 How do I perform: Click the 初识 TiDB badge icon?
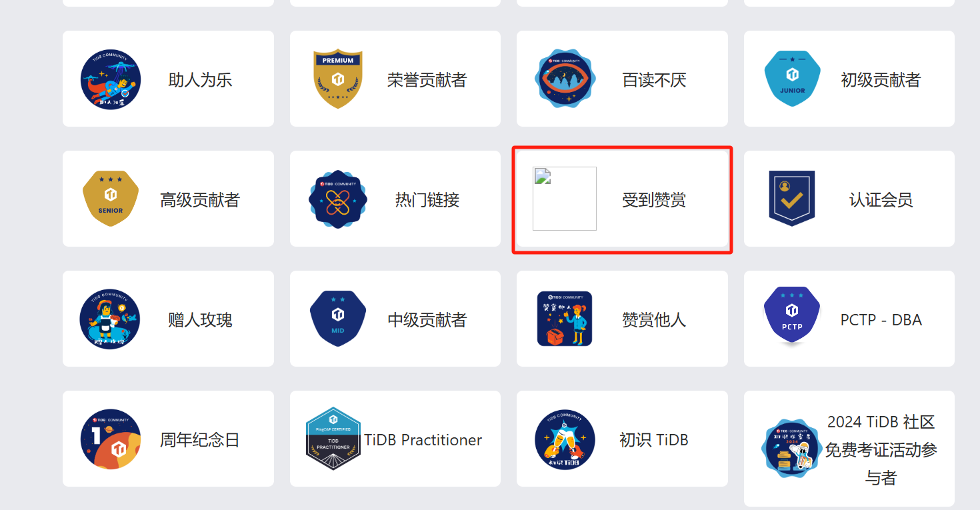click(x=565, y=439)
